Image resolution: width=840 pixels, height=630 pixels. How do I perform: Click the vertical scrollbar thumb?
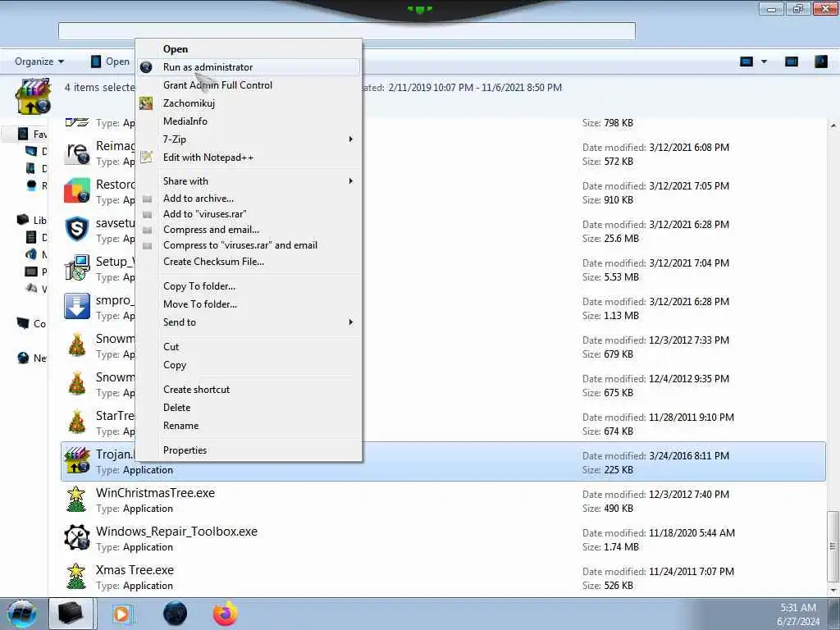pos(832,546)
